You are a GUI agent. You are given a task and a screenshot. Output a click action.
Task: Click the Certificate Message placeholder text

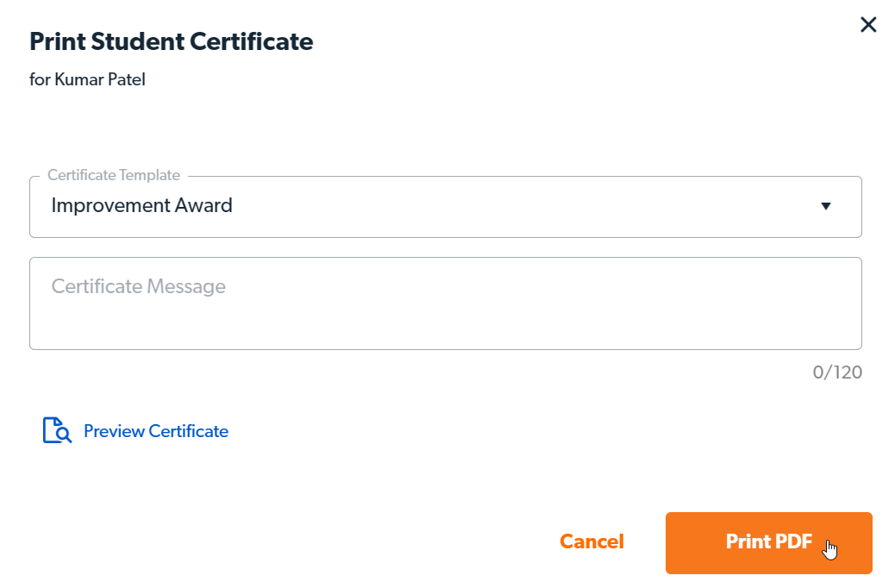[139, 286]
